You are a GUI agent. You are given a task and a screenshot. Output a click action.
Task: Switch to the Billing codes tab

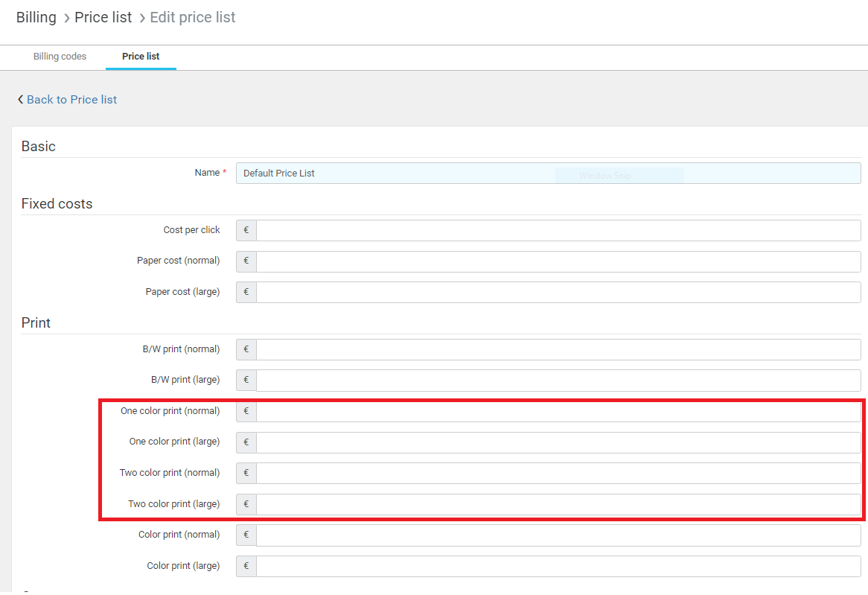pyautogui.click(x=60, y=57)
